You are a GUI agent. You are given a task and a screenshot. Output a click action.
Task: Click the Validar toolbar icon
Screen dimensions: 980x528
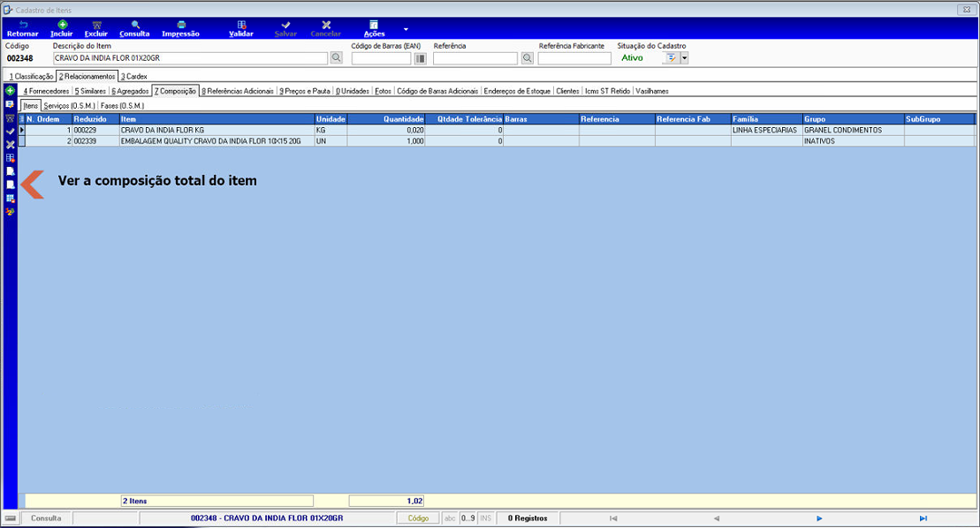(241, 25)
